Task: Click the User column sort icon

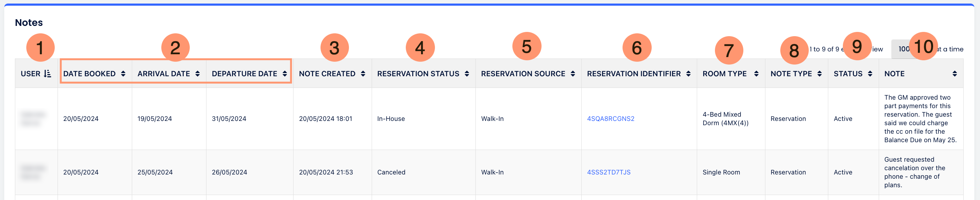Action: 48,74
